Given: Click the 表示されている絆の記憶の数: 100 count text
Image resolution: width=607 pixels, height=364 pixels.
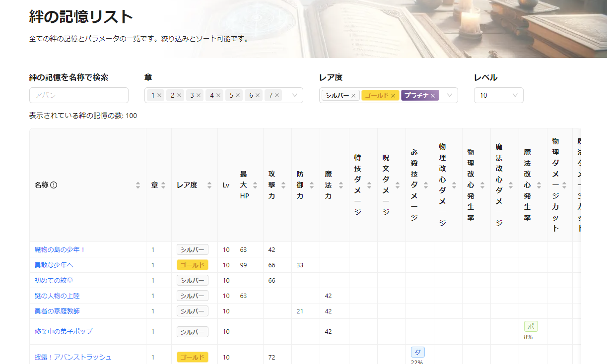Looking at the screenshot, I should (83, 116).
